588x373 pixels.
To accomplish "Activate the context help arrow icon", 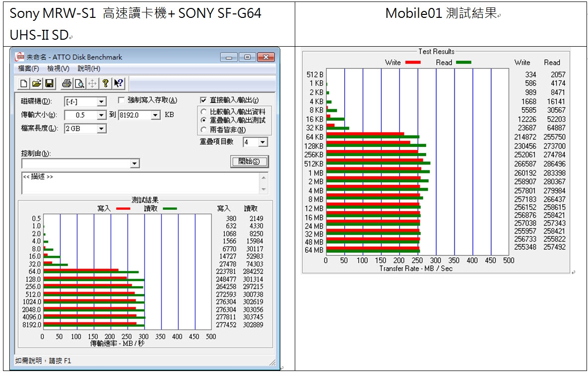I will (119, 83).
